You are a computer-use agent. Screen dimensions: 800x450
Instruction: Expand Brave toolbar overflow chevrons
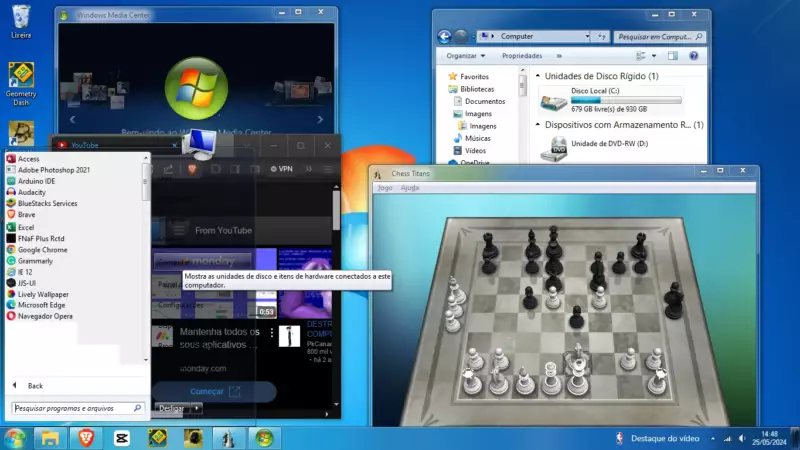[x=309, y=169]
